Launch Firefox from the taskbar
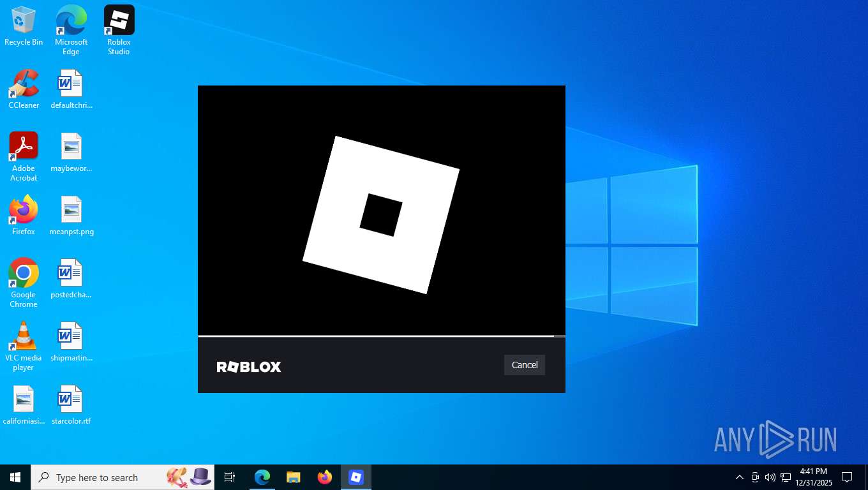Screen dimensions: 868x490 325,477
